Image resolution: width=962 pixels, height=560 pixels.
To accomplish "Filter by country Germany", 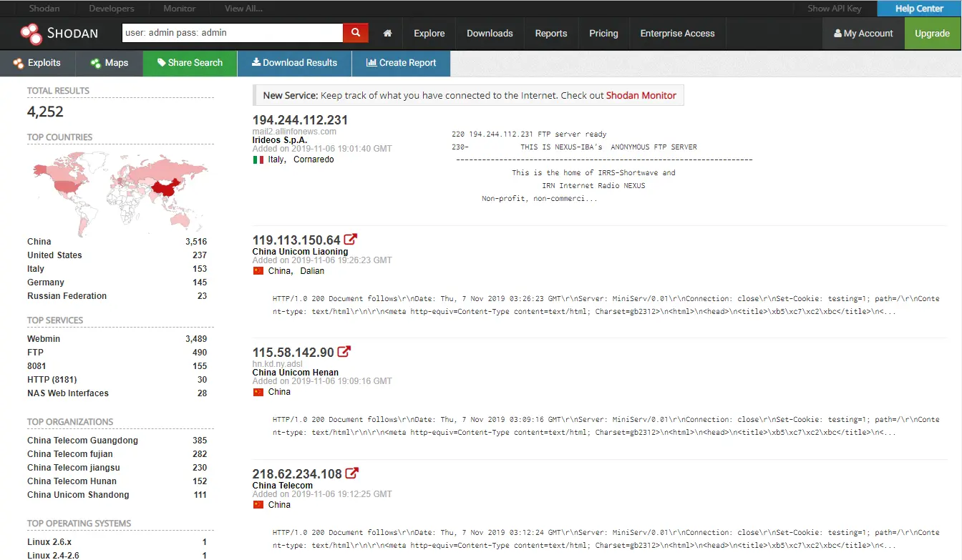I will [46, 283].
